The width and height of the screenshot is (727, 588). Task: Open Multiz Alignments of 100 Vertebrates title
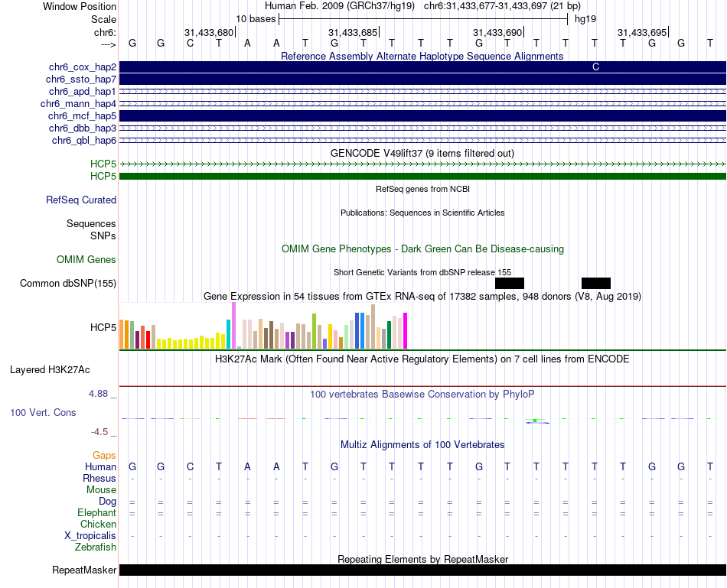click(x=422, y=445)
